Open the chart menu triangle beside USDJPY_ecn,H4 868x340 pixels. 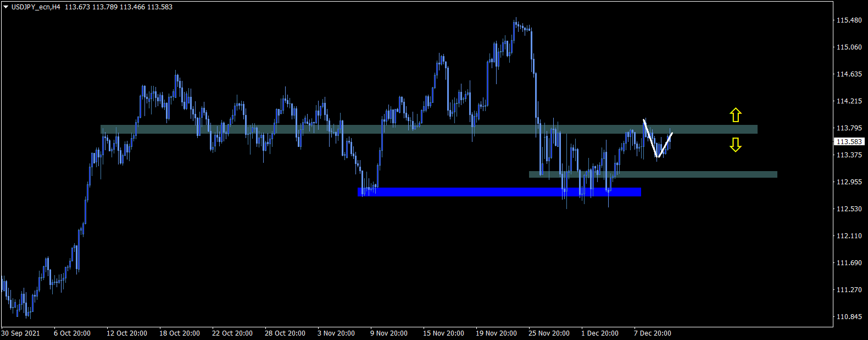pyautogui.click(x=6, y=7)
